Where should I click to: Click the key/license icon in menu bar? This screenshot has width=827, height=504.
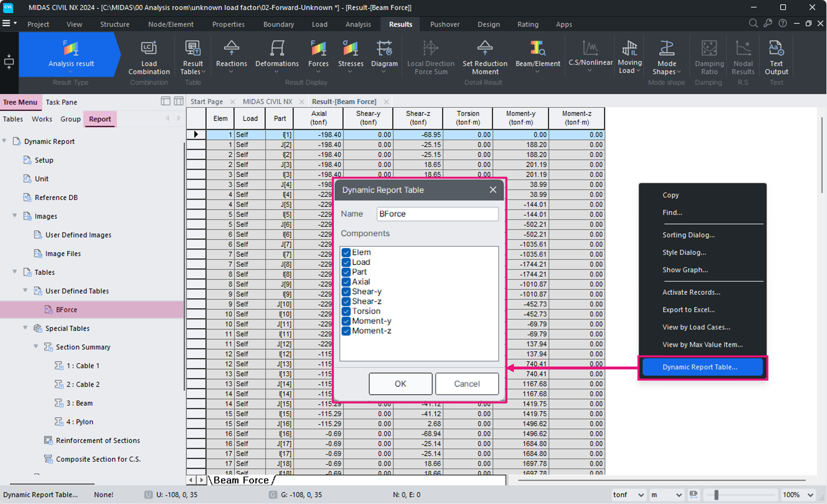click(768, 23)
